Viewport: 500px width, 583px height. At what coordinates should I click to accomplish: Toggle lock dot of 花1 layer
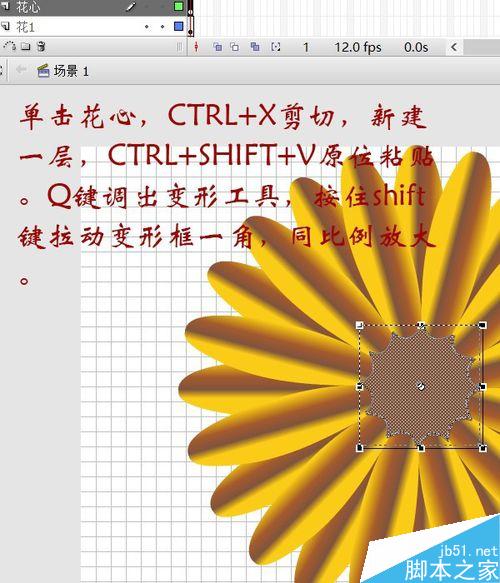[x=162, y=27]
